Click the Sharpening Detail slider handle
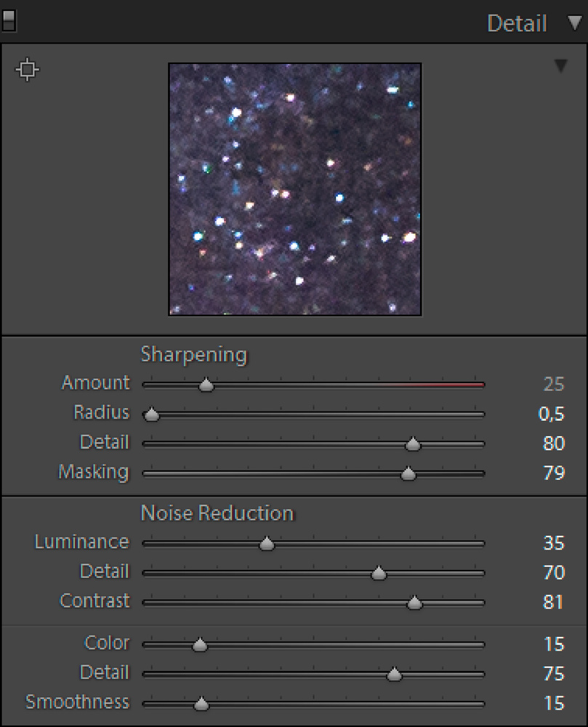The width and height of the screenshot is (588, 727). pos(413,444)
